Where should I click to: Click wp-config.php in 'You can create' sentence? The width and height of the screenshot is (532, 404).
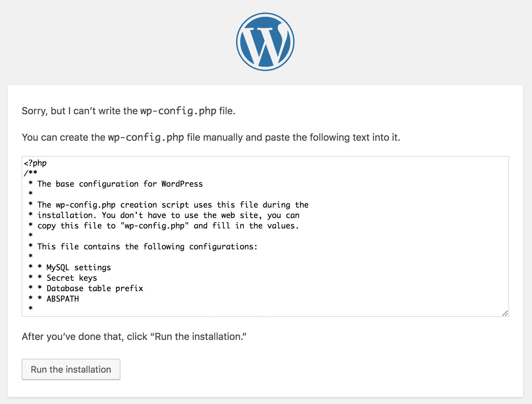pyautogui.click(x=146, y=137)
